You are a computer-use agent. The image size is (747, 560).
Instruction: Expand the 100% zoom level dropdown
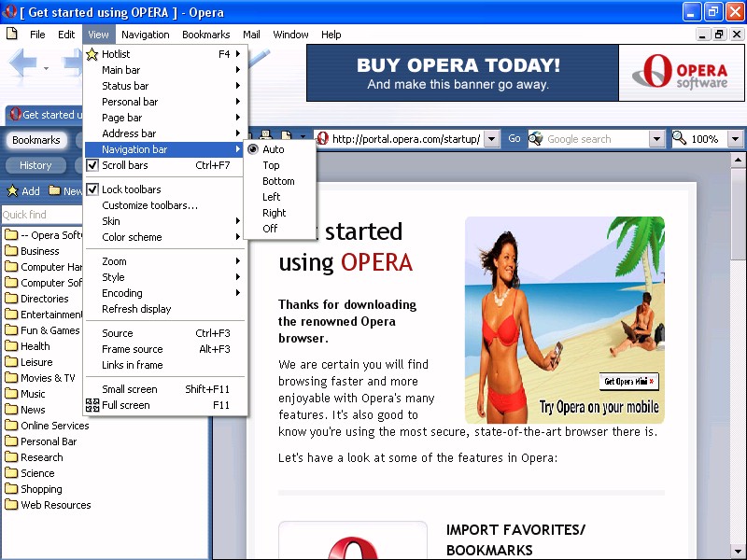[735, 139]
